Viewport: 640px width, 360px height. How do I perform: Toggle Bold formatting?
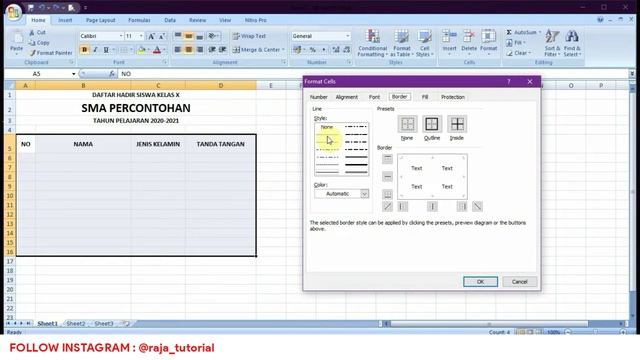coord(84,50)
